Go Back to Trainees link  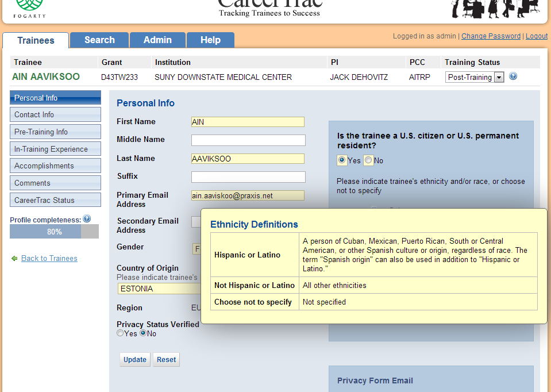49,259
